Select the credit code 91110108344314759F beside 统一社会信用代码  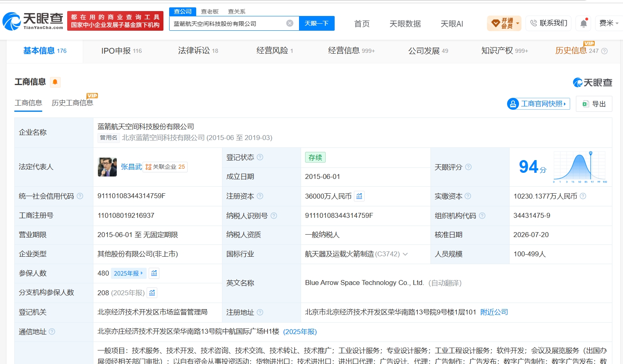[x=131, y=196]
